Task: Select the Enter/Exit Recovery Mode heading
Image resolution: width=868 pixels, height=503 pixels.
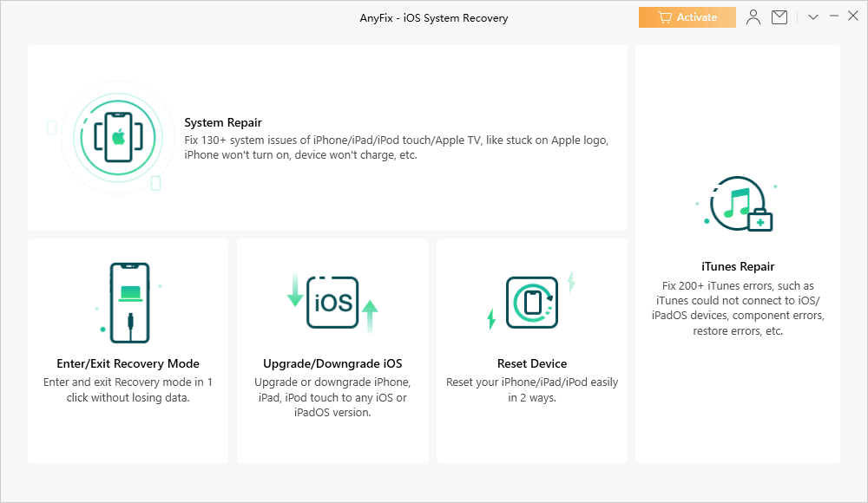Action: [128, 364]
